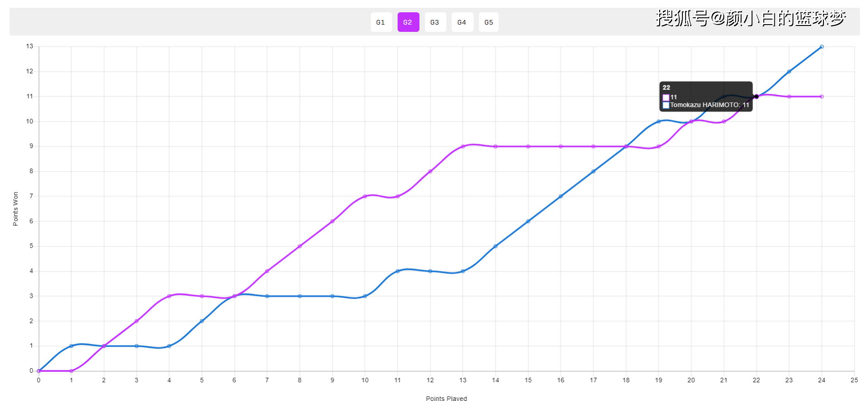This screenshot has width=868, height=401.
Task: Click the x-axis tick label 25
Action: (x=854, y=380)
